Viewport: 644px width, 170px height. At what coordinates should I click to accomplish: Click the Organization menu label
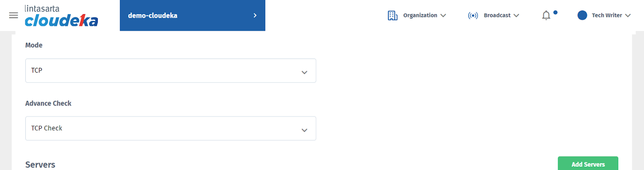click(x=420, y=15)
